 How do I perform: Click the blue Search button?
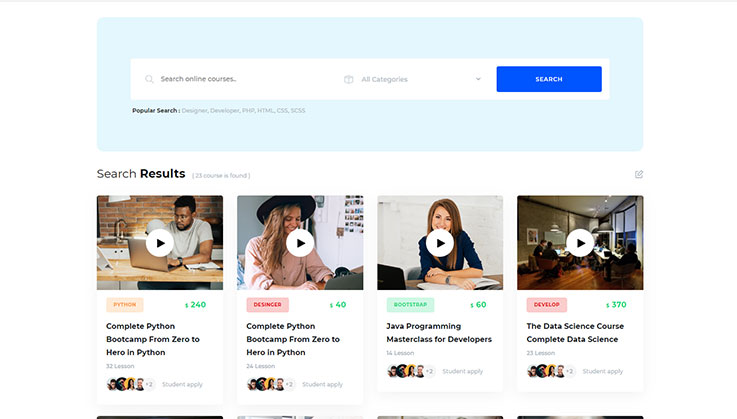[x=548, y=79]
